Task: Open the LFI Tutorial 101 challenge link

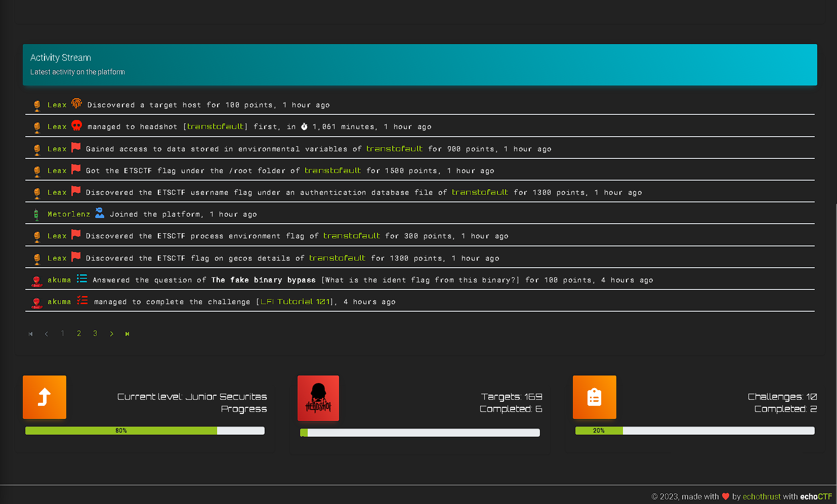Action: [295, 302]
